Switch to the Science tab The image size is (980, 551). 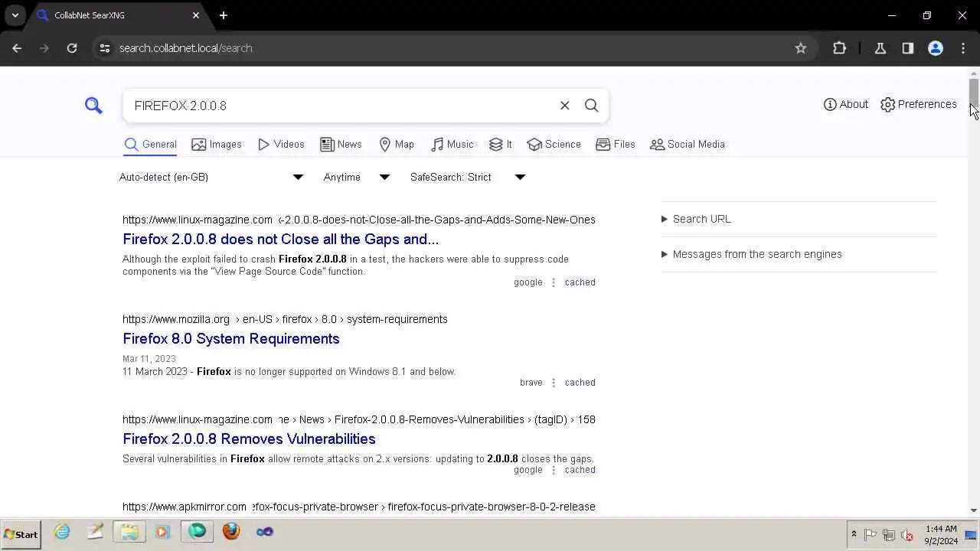click(x=554, y=144)
